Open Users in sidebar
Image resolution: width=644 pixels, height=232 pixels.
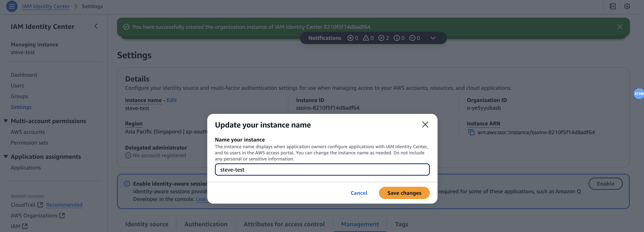pos(17,86)
